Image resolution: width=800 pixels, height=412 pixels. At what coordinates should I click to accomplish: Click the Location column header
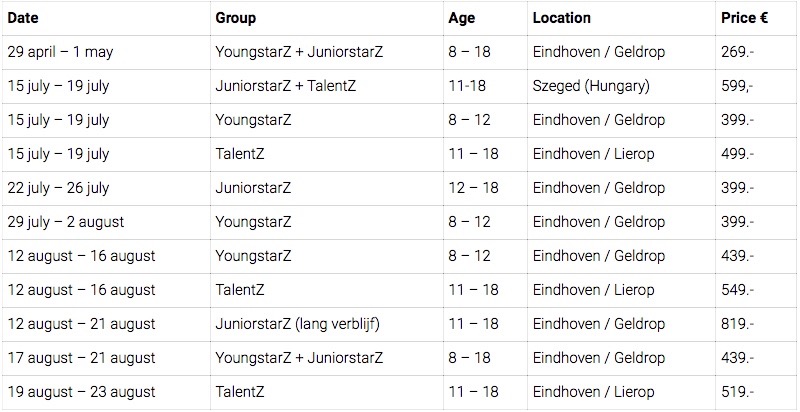click(x=562, y=18)
